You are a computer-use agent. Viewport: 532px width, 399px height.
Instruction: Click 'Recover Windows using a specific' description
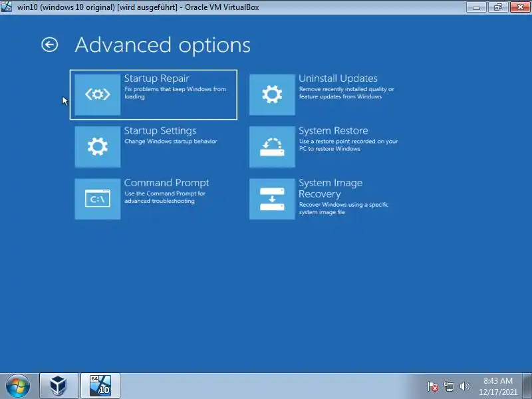click(344, 208)
